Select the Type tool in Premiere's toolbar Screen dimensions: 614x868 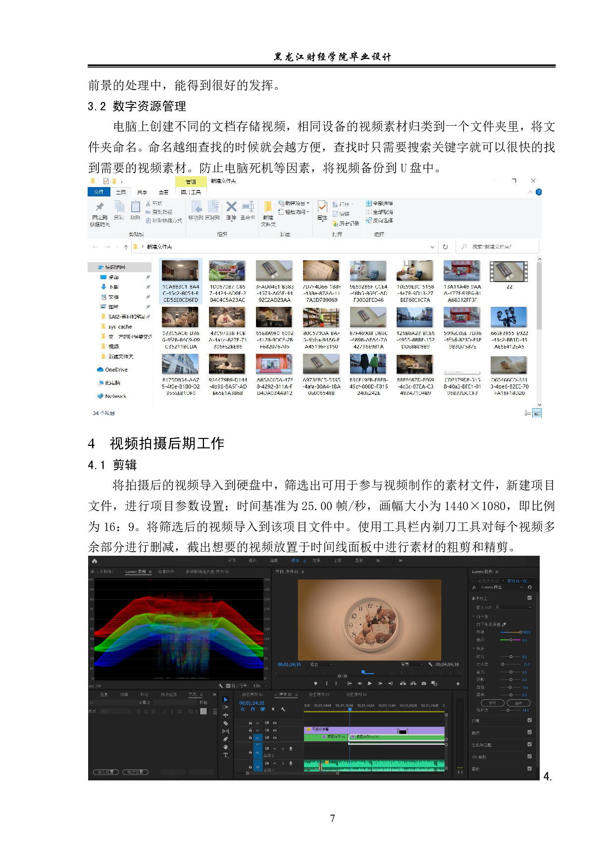(225, 755)
